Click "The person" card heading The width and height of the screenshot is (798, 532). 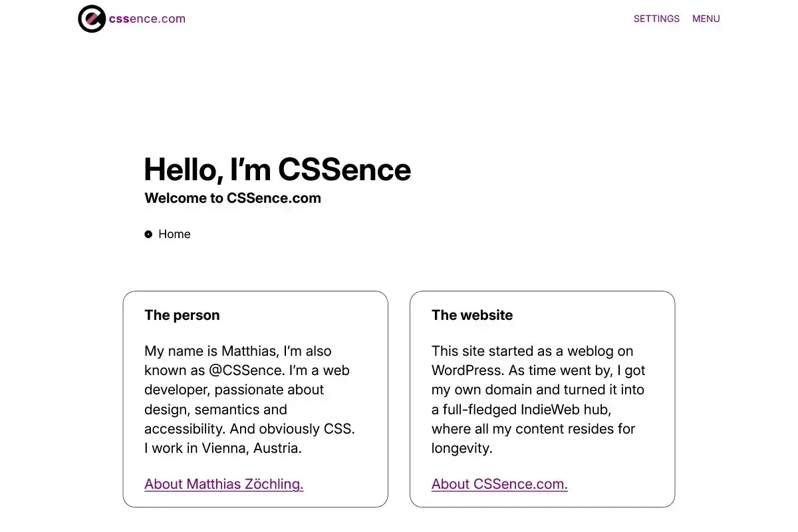coord(182,315)
